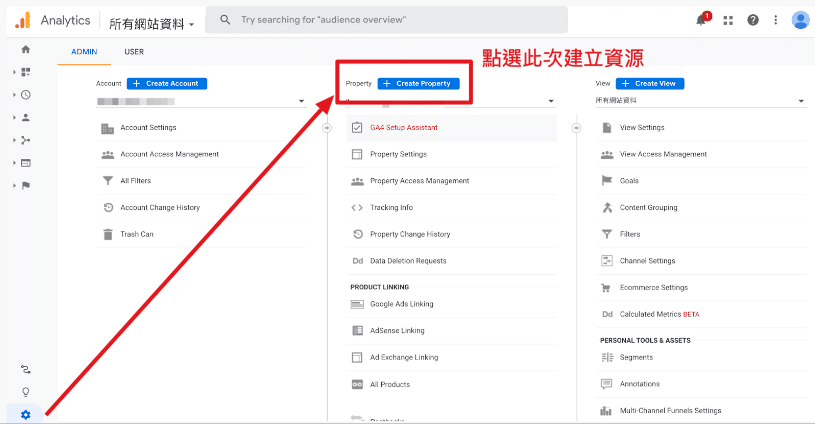Expand the Realtime clock report section
The width and height of the screenshot is (815, 424).
(x=25, y=95)
